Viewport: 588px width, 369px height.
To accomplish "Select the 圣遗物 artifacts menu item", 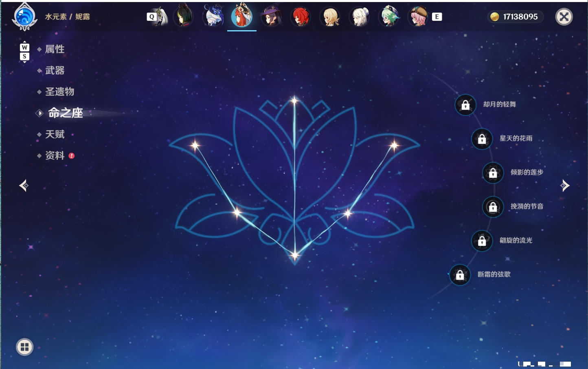I will pyautogui.click(x=59, y=92).
